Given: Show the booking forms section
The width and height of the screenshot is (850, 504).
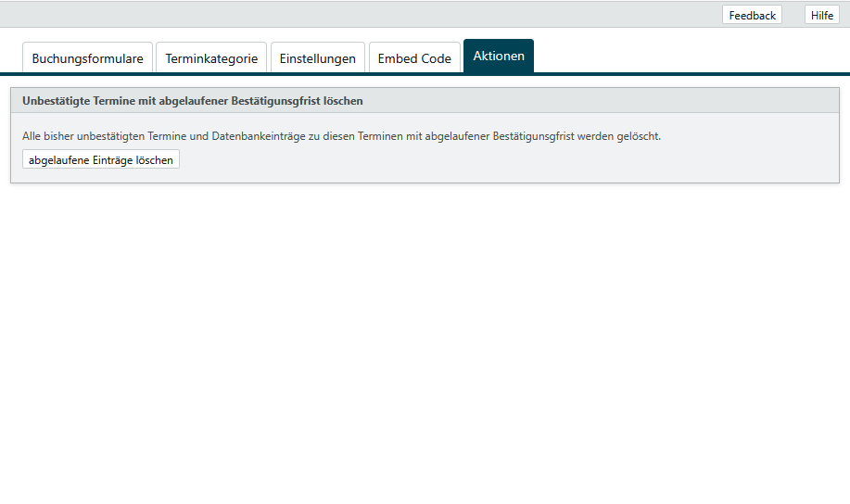Looking at the screenshot, I should pos(87,57).
